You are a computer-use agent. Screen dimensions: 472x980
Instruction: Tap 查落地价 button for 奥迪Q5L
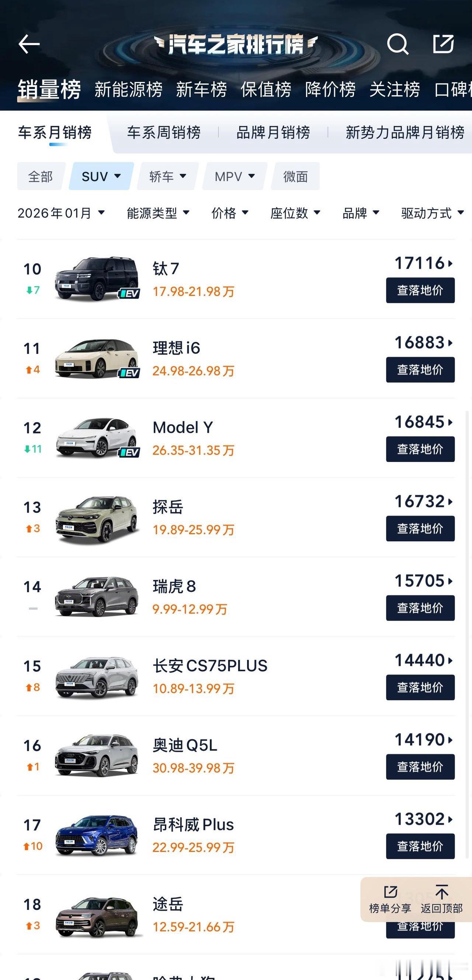(420, 767)
